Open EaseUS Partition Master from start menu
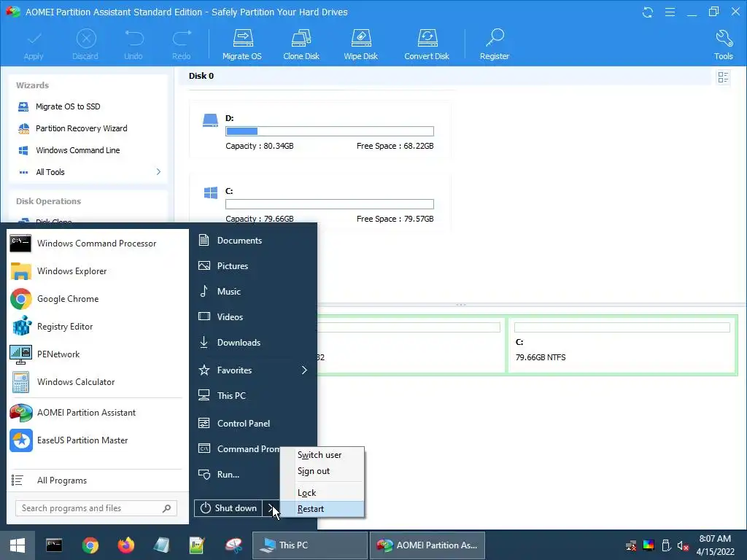The image size is (747, 560). point(97,440)
